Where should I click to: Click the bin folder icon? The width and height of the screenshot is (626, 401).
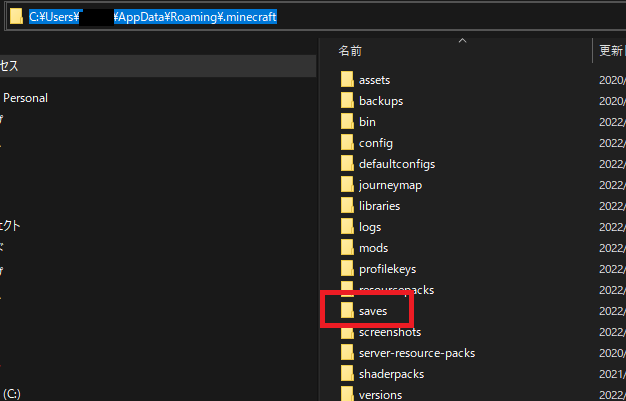point(347,122)
